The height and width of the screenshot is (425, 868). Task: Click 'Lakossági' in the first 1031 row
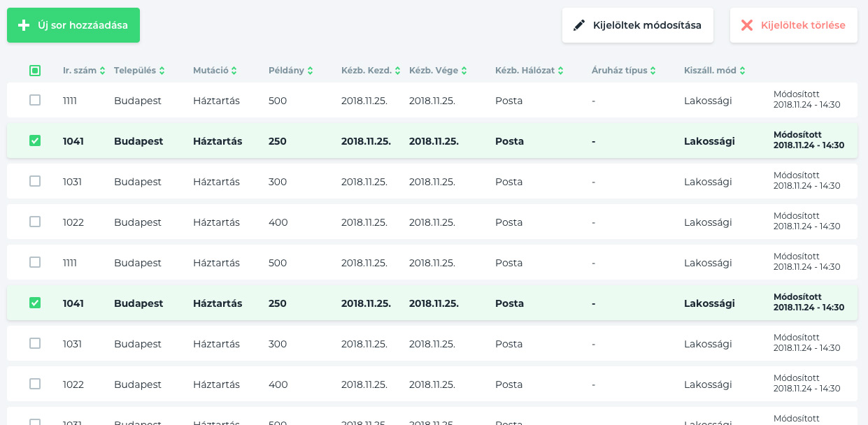click(708, 182)
